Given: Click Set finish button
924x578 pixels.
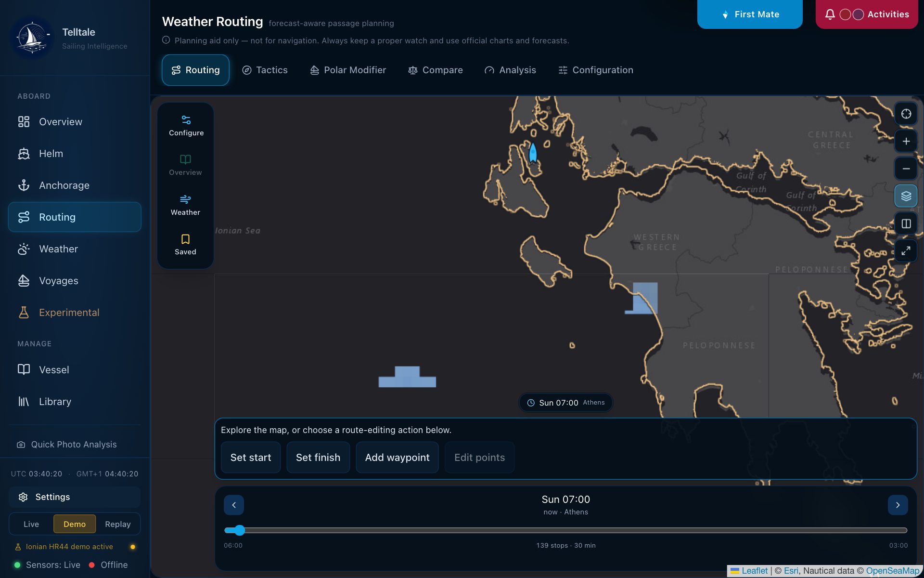Looking at the screenshot, I should click(318, 458).
